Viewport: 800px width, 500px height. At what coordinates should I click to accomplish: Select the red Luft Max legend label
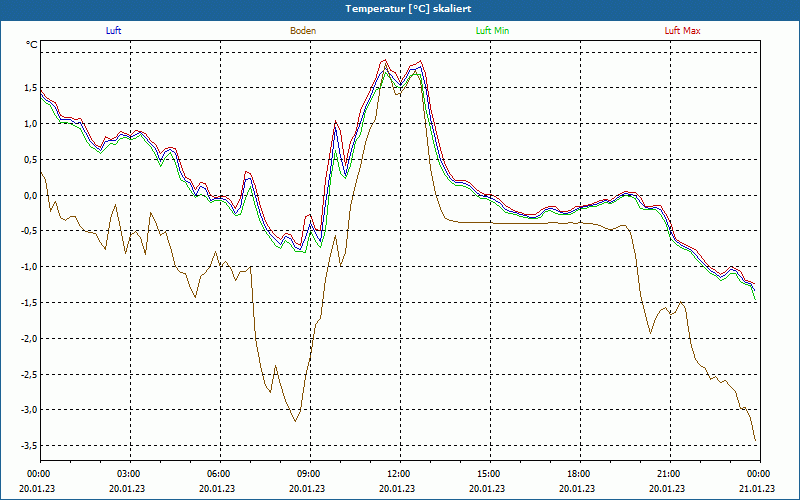coord(682,31)
